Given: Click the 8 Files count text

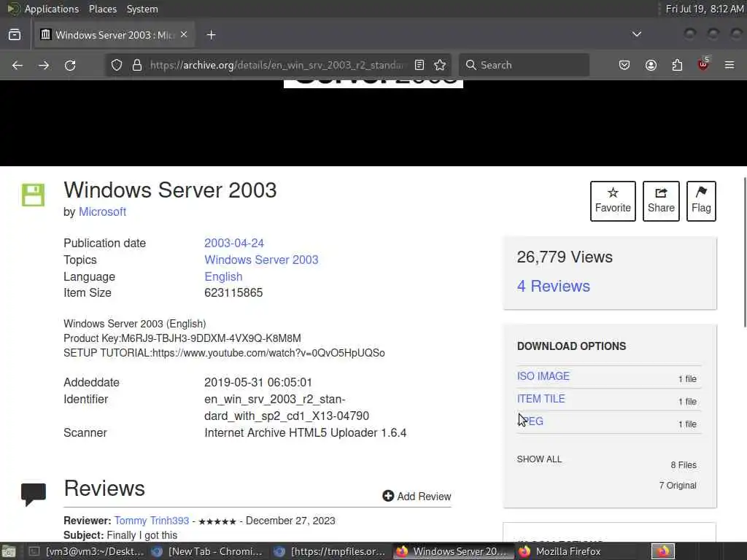Looking at the screenshot, I should point(683,465).
